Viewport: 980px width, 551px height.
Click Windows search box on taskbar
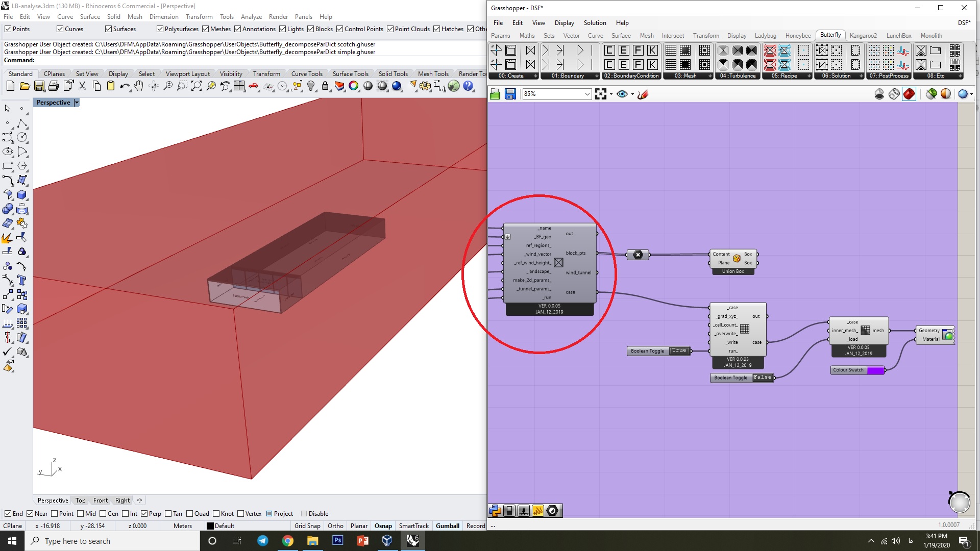pyautogui.click(x=112, y=541)
